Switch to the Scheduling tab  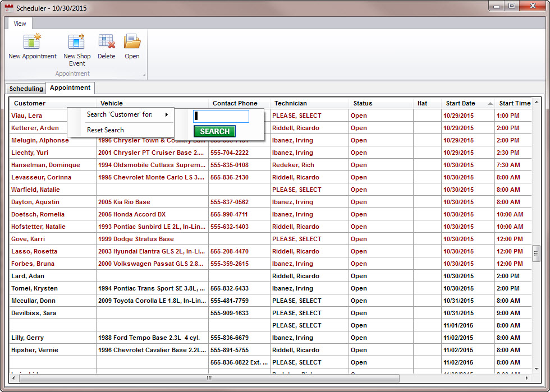26,89
